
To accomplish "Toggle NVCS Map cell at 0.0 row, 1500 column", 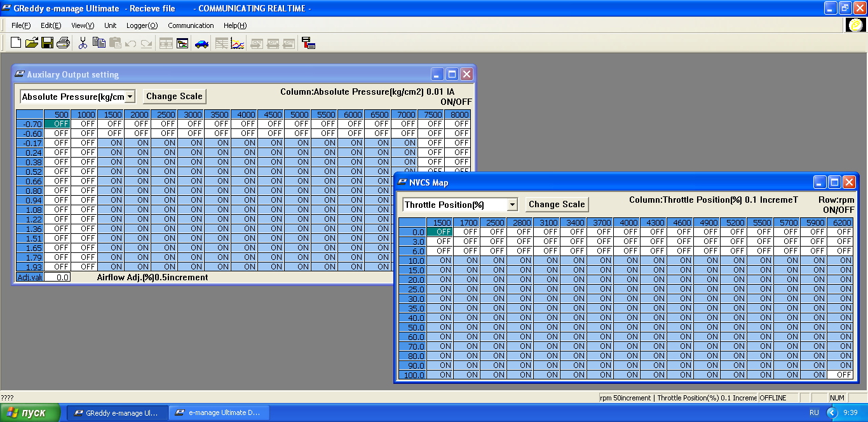I will [x=439, y=232].
